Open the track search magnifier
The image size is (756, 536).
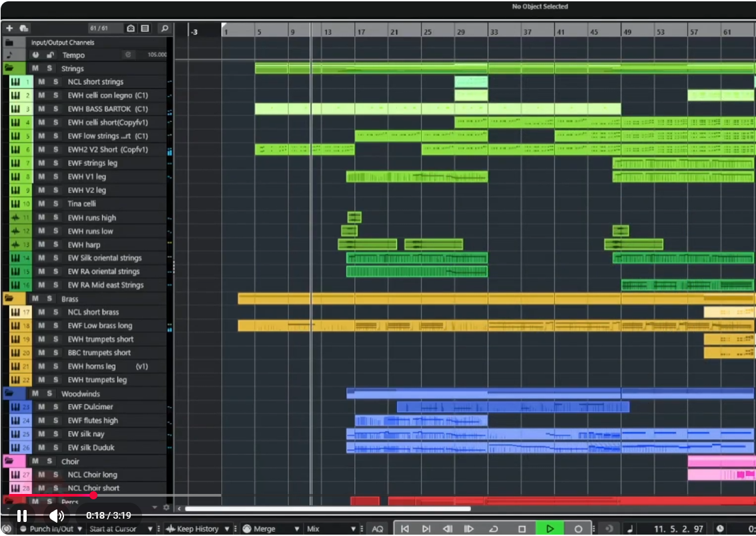click(x=164, y=29)
